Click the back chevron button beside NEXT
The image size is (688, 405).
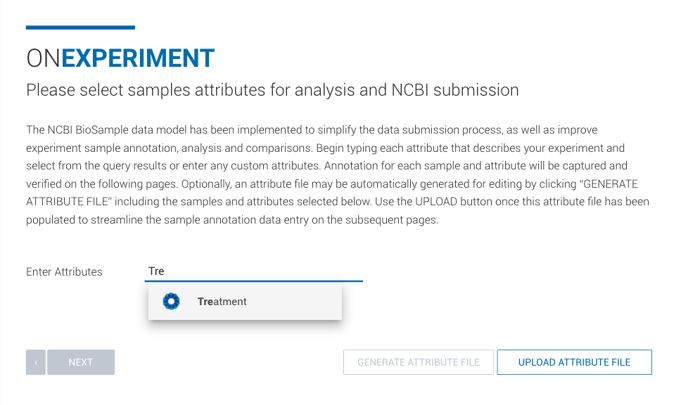click(36, 362)
